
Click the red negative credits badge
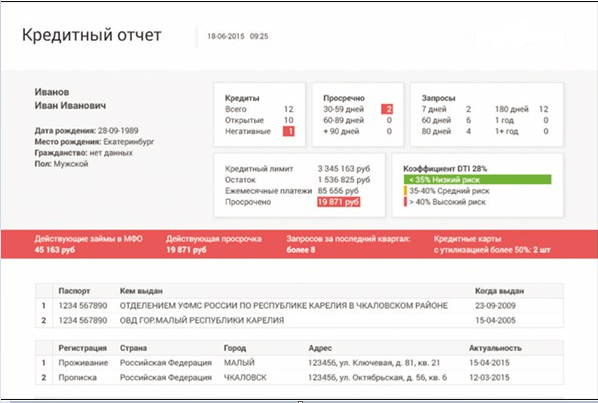[x=288, y=132]
